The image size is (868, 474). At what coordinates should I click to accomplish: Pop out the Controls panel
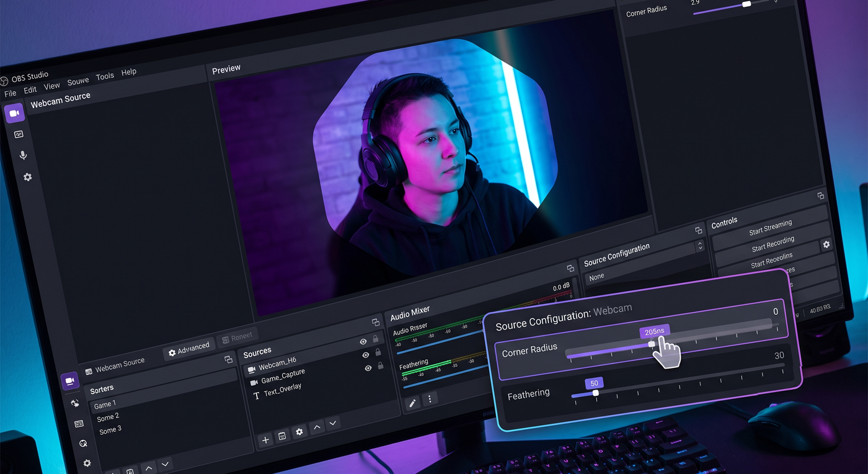[x=821, y=195]
